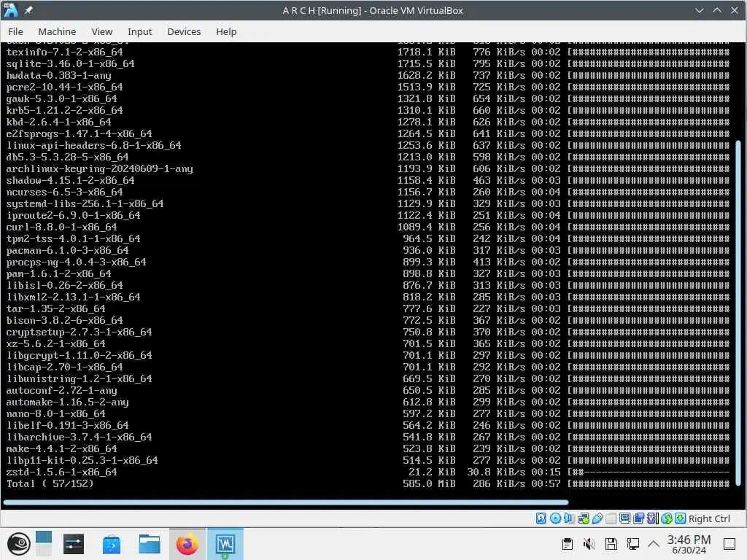Open Dolphin file manager from taskbar

coord(149,544)
